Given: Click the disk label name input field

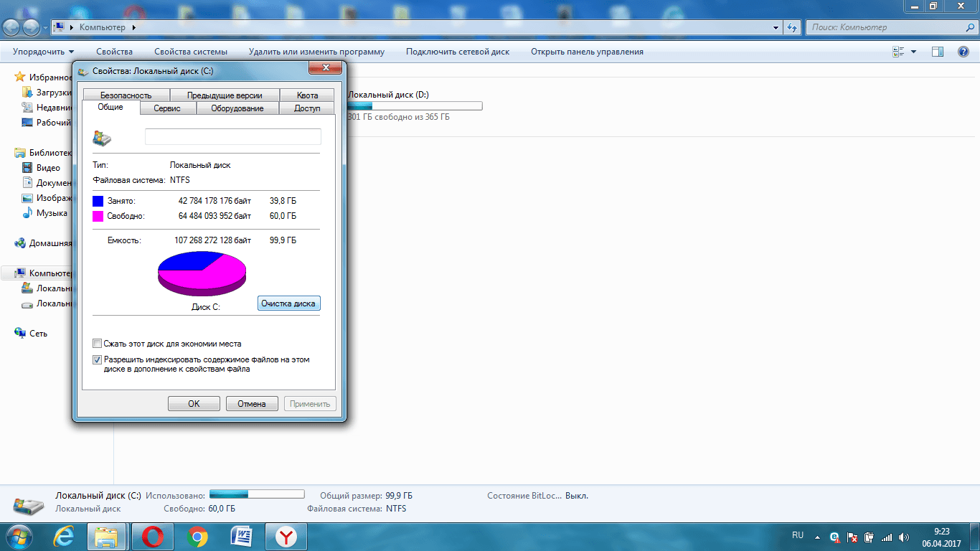Looking at the screenshot, I should [233, 137].
